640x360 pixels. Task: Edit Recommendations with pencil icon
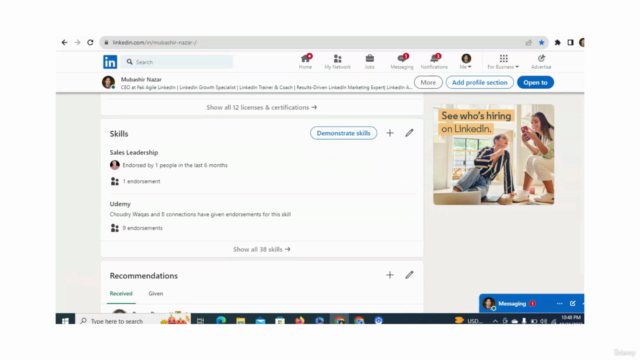(409, 275)
